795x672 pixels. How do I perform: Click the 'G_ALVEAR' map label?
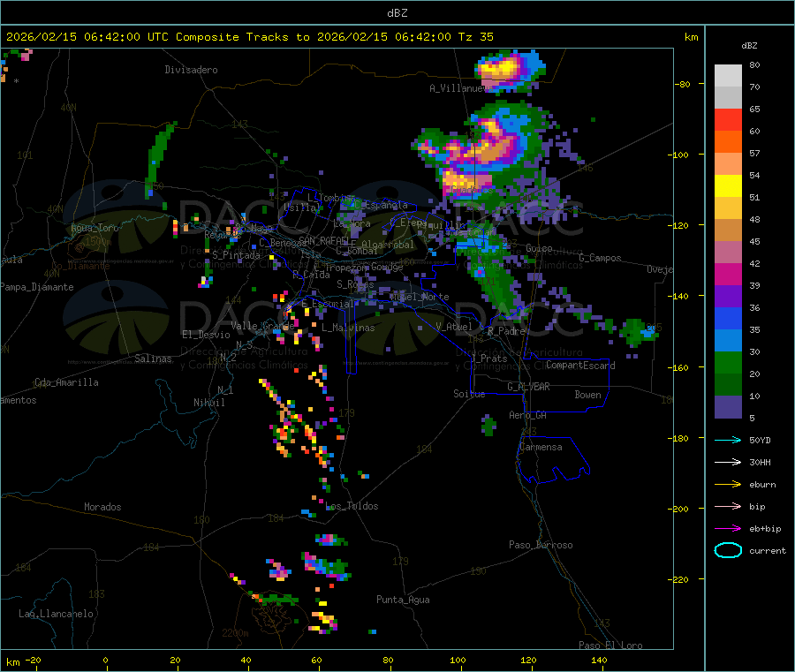(x=528, y=387)
